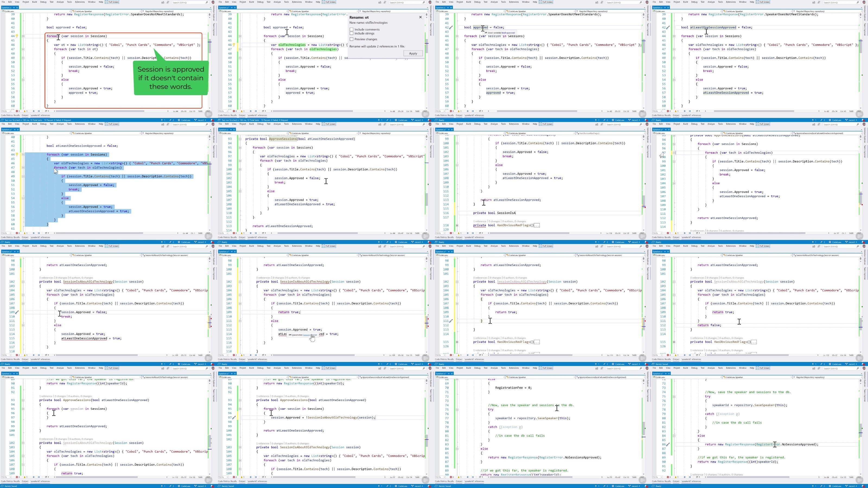The height and width of the screenshot is (488, 868).
Task: Click Apply in the Rename dialog
Action: (413, 54)
